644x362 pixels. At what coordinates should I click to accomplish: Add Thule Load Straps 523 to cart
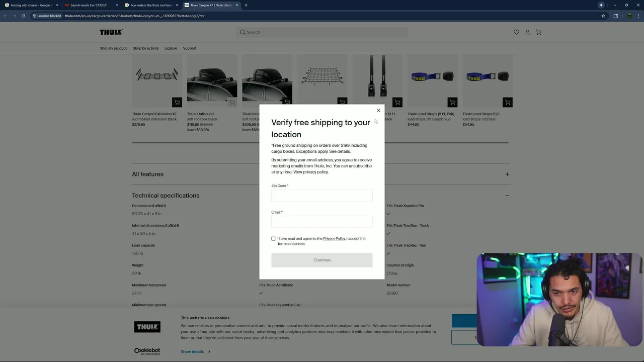click(507, 103)
